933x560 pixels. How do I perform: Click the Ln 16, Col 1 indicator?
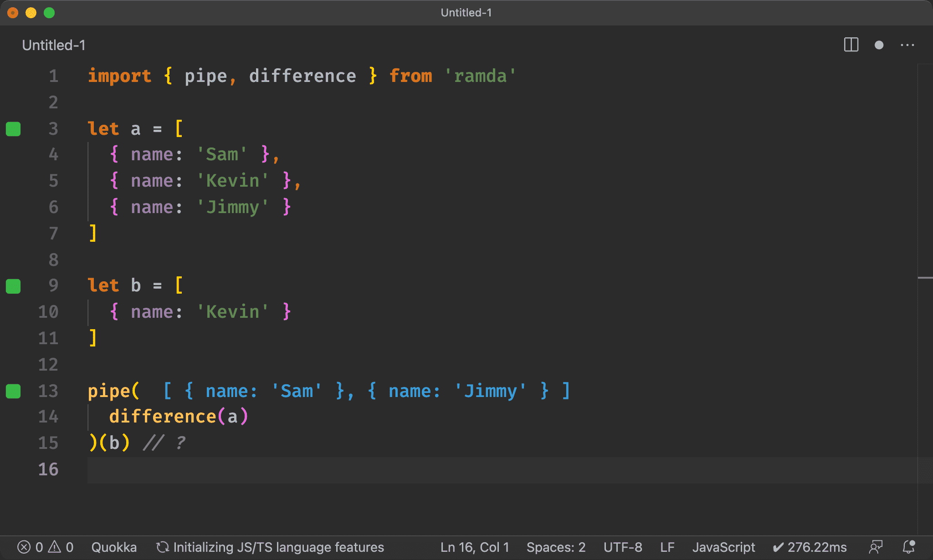[475, 547]
